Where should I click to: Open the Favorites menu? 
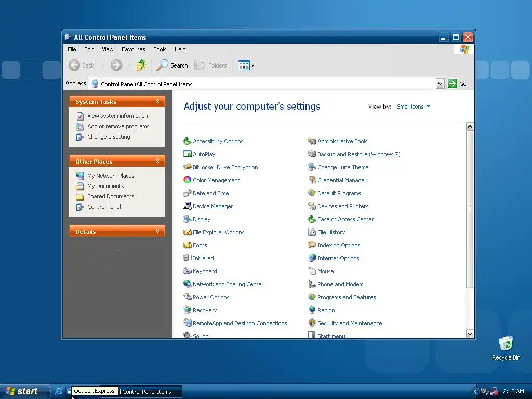pyautogui.click(x=134, y=49)
